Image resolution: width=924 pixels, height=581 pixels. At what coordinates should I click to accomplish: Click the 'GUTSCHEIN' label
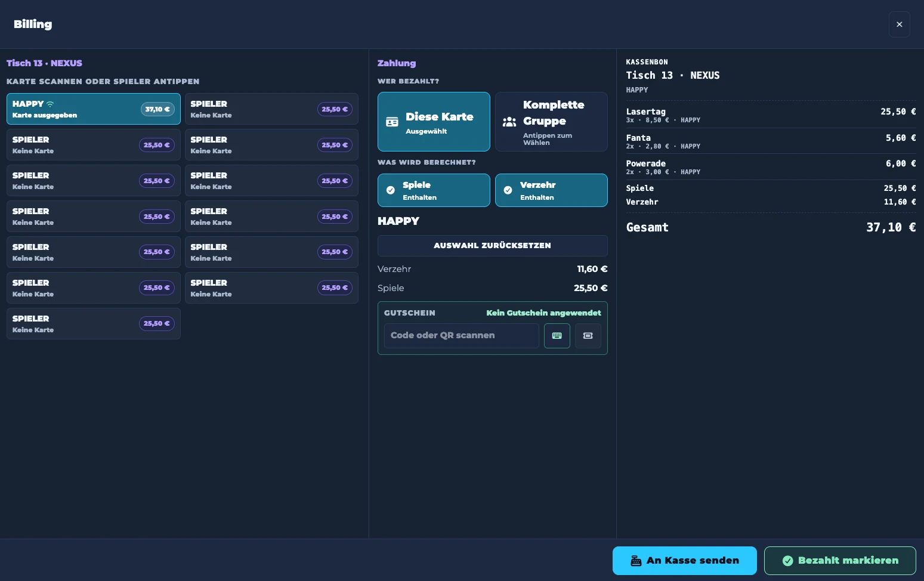pos(409,313)
